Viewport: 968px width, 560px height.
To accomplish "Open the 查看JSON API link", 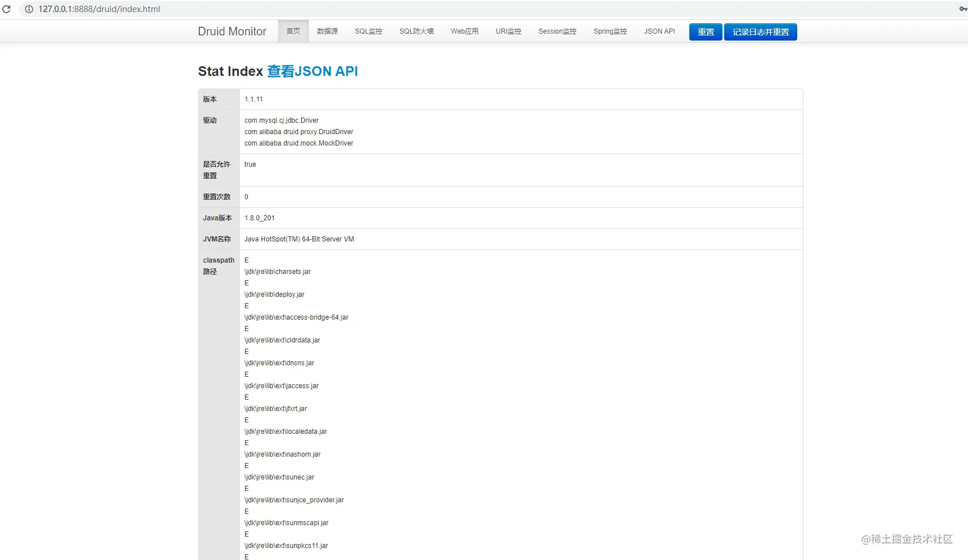I will (x=312, y=71).
